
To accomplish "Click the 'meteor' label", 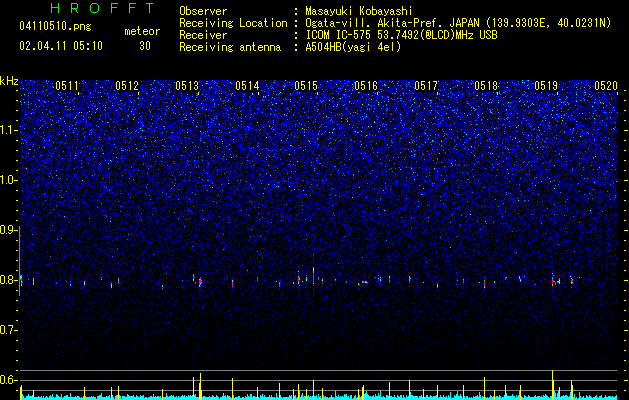I will pos(142,31).
